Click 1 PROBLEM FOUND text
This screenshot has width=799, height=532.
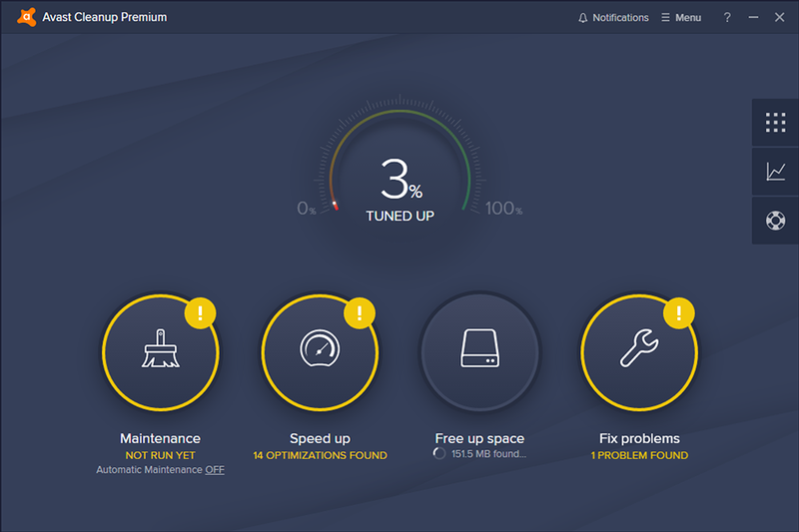pyautogui.click(x=639, y=455)
